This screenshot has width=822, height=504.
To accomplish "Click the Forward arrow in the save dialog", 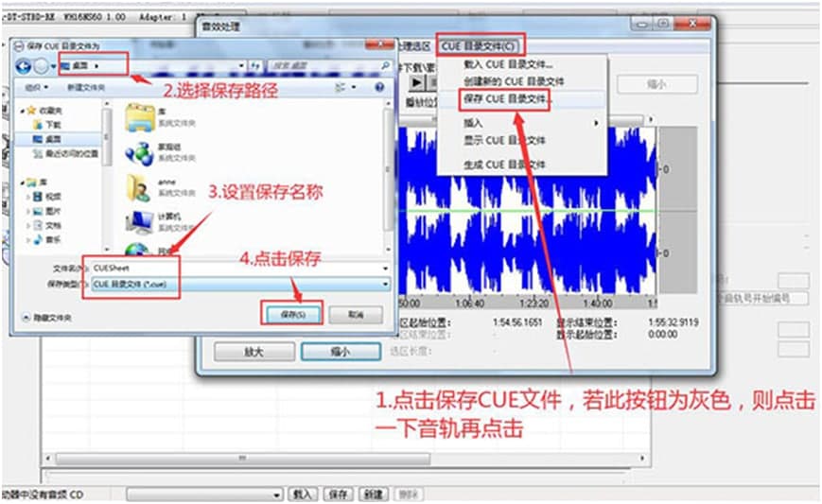I will click(44, 65).
